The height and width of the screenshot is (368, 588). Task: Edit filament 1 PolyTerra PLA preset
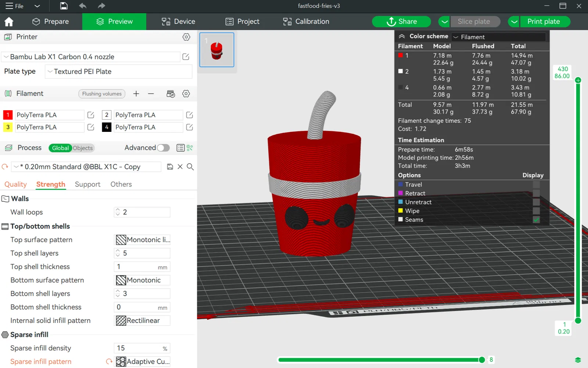pos(91,115)
